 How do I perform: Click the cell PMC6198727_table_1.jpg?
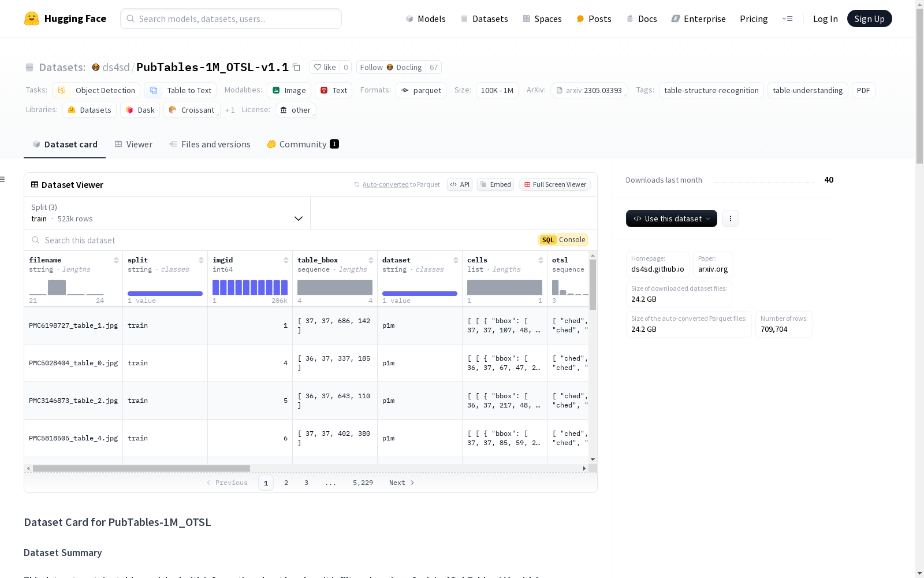[73, 325]
